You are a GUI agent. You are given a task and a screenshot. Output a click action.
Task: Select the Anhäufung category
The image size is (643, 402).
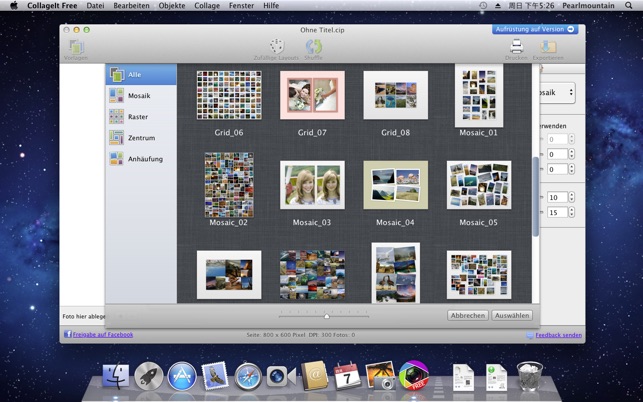tap(141, 159)
